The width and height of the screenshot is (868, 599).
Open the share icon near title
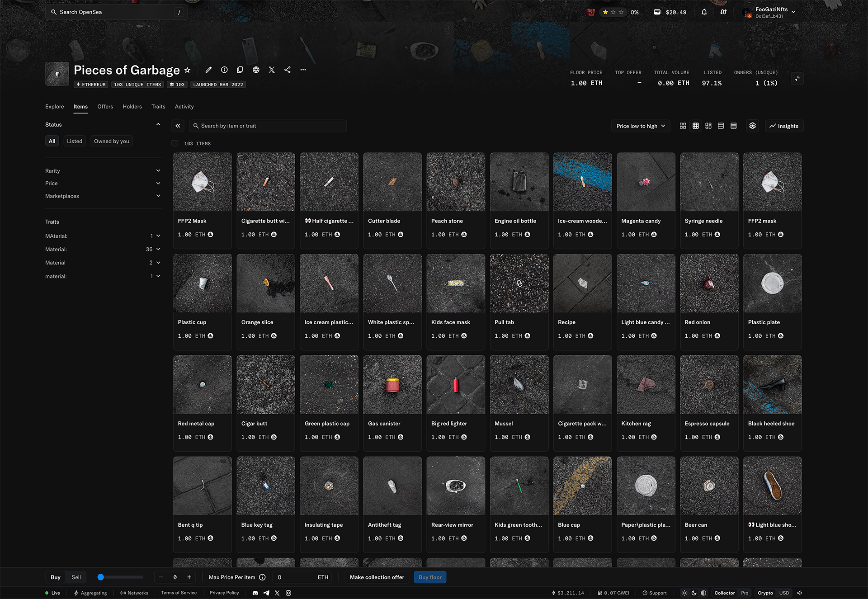point(288,70)
